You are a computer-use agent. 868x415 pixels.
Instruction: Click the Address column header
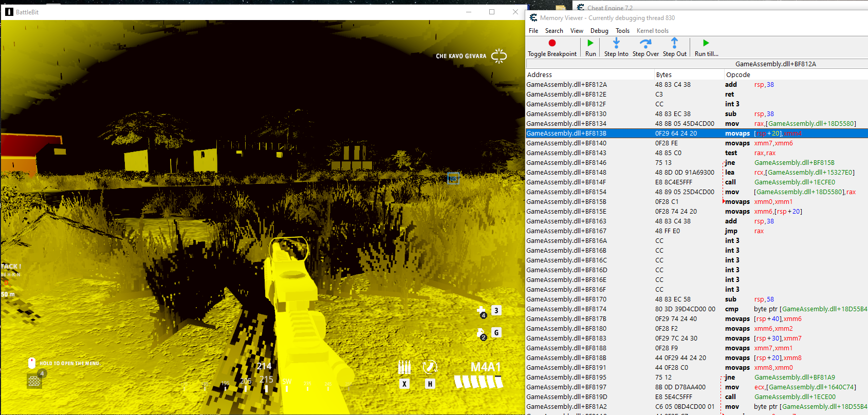tap(590, 75)
